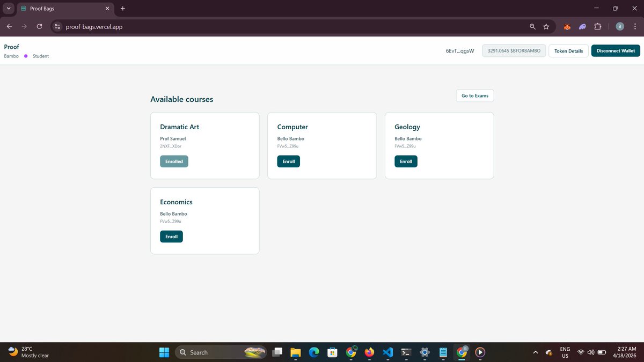
Task: Open Chrome profile avatar B
Action: click(620, 26)
